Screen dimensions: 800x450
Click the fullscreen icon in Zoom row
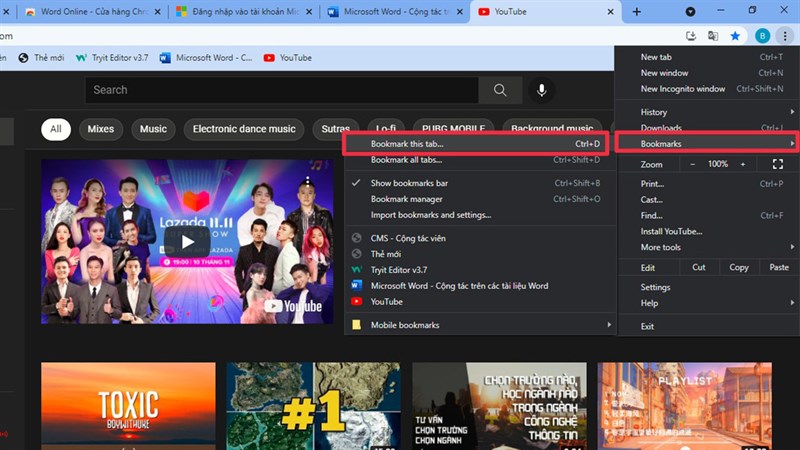(x=778, y=164)
